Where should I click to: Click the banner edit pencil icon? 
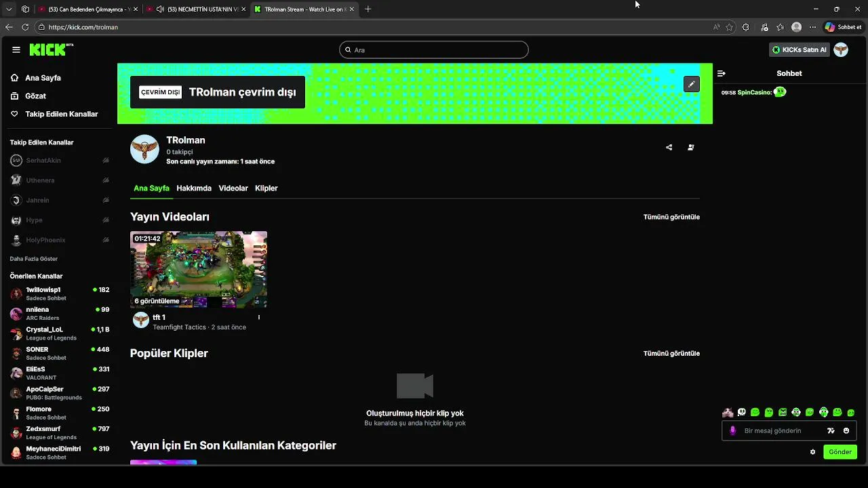pyautogui.click(x=691, y=84)
